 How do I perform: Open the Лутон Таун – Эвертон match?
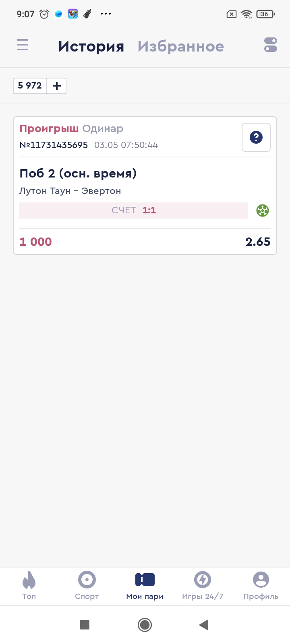pyautogui.click(x=70, y=191)
